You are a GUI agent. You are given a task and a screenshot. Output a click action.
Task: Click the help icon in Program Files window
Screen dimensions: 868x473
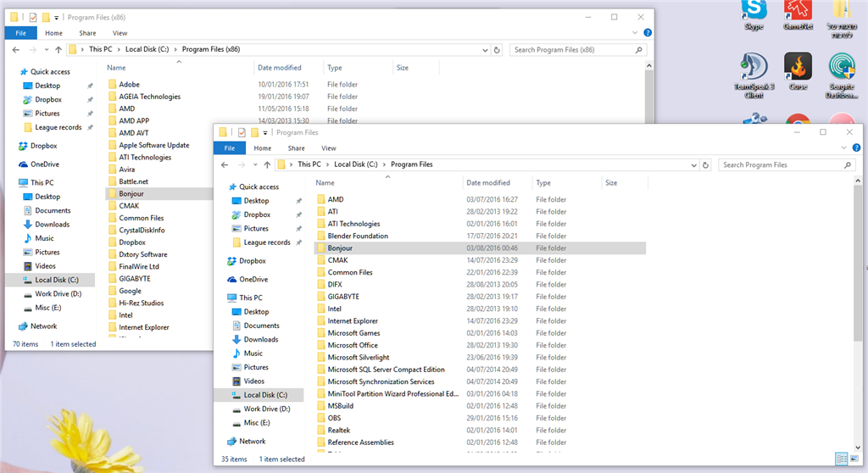[856, 147]
